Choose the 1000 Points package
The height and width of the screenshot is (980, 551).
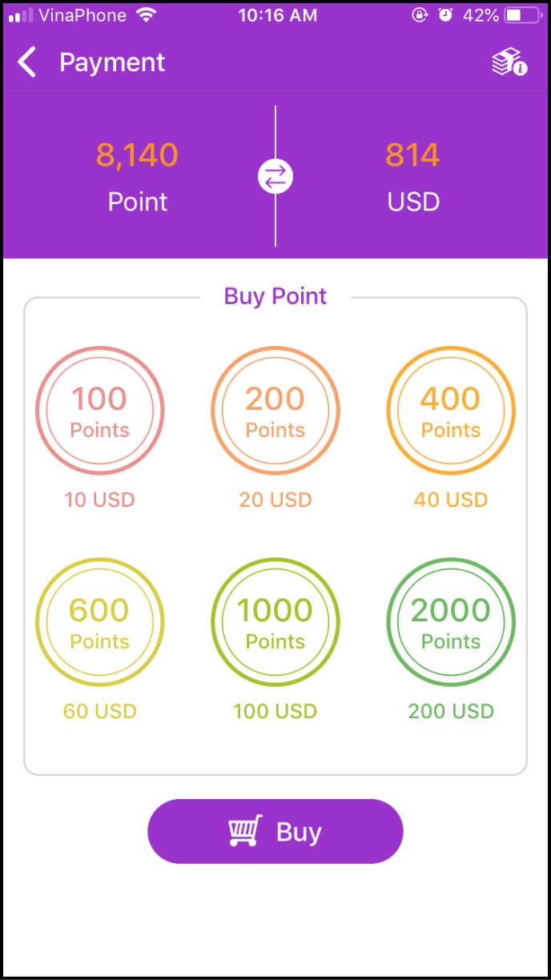click(x=275, y=622)
